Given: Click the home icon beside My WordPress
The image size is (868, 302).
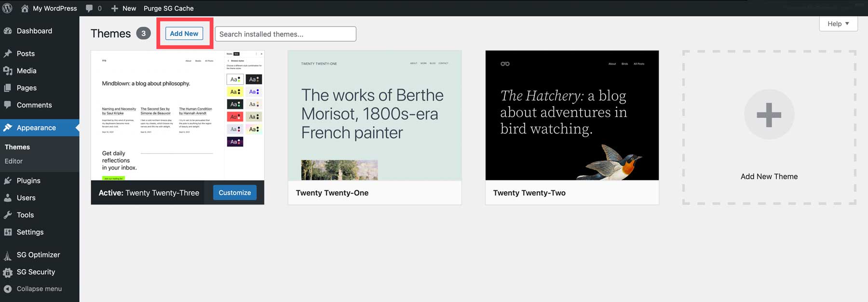Looking at the screenshot, I should point(25,8).
